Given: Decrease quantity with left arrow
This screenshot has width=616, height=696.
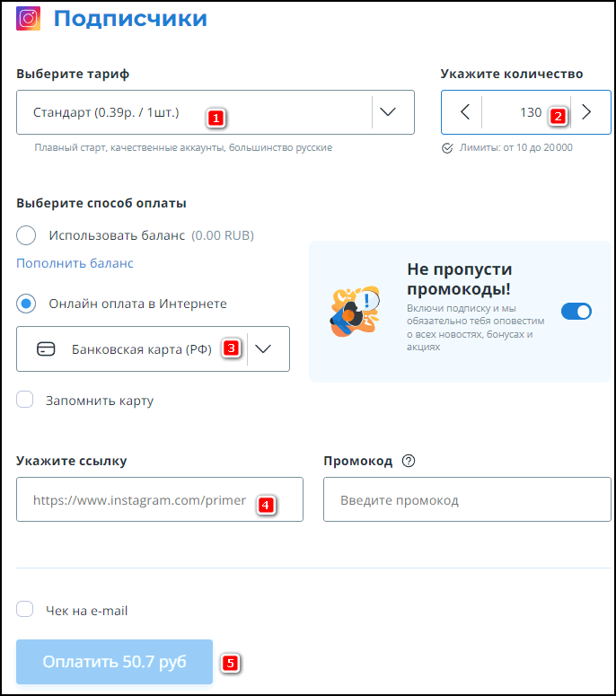Looking at the screenshot, I should pyautogui.click(x=464, y=112).
